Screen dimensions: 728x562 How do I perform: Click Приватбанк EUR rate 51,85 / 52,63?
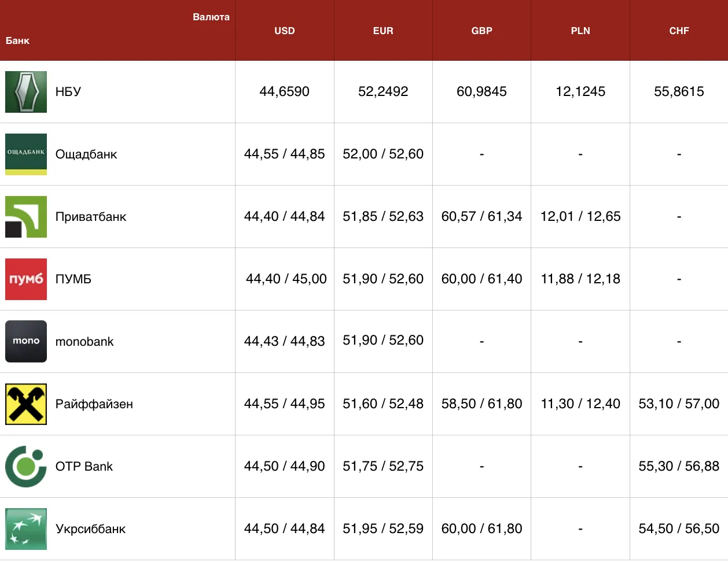coord(383,216)
